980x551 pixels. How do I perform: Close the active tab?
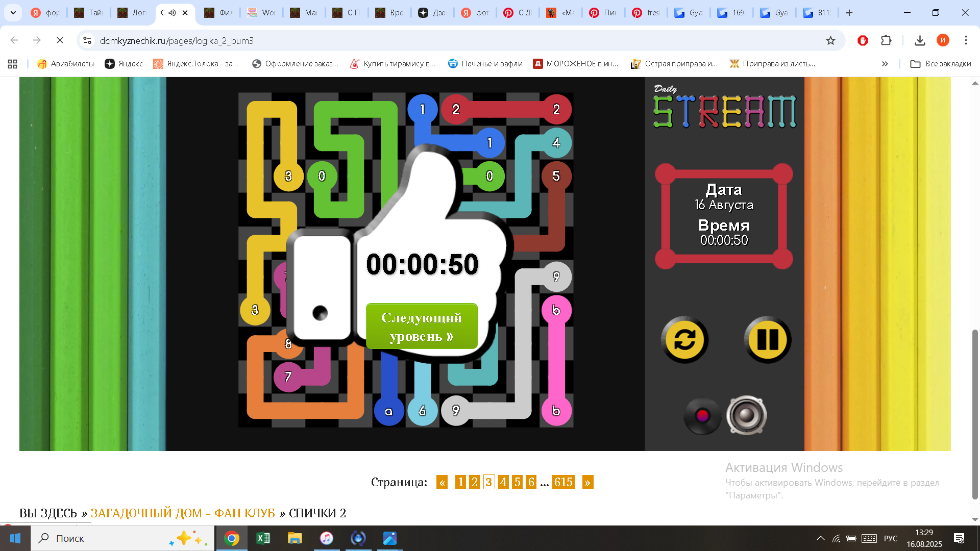pos(185,13)
